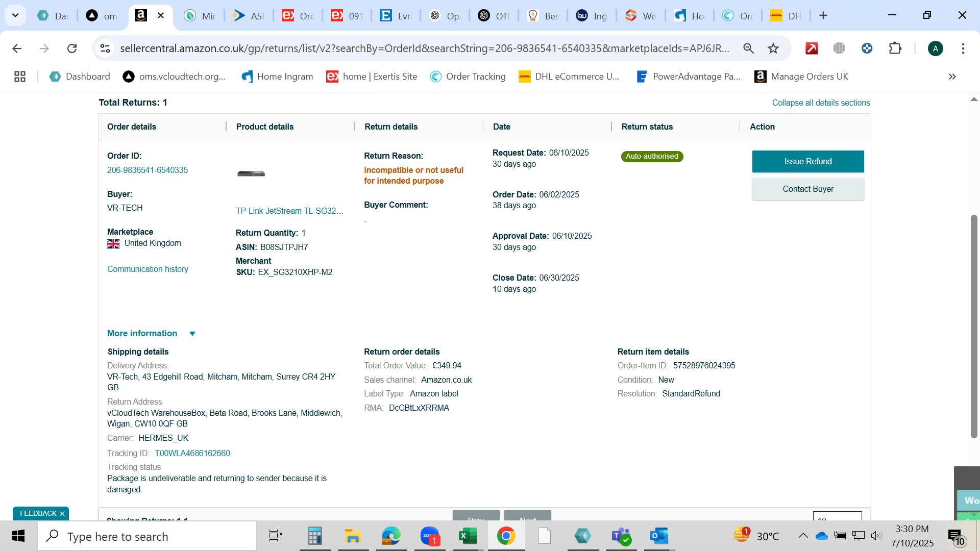Open the notifications center icon
Screen dimensions: 980x551
956,537
